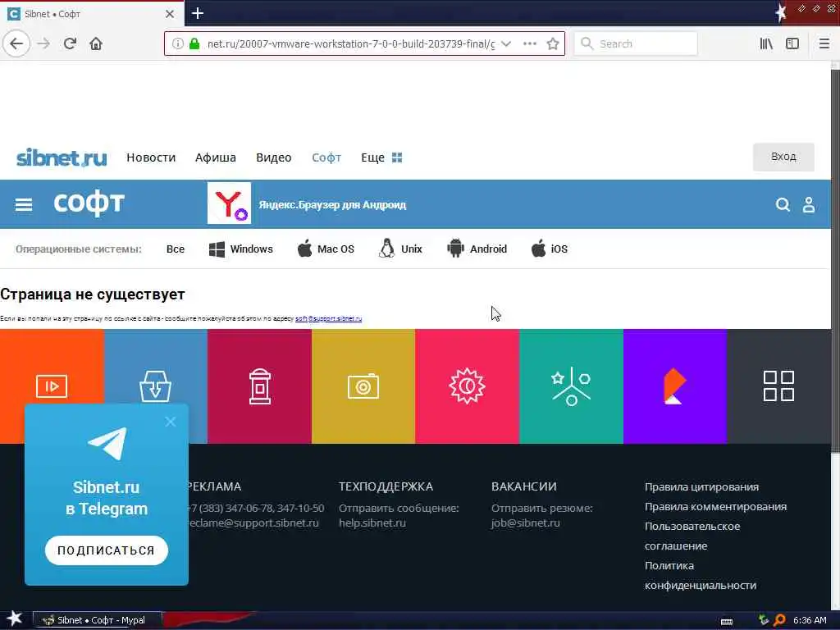Open Правила комментирования link
The image size is (840, 630).
pyautogui.click(x=715, y=507)
